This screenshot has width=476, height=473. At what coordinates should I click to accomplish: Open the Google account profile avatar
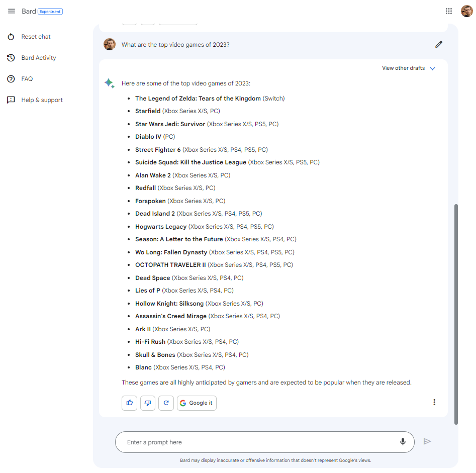(x=466, y=11)
